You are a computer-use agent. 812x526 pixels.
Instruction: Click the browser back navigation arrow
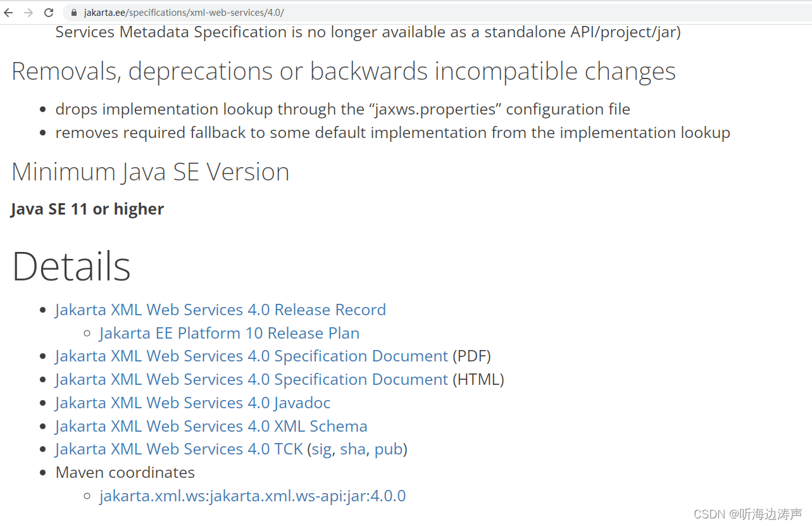9,12
